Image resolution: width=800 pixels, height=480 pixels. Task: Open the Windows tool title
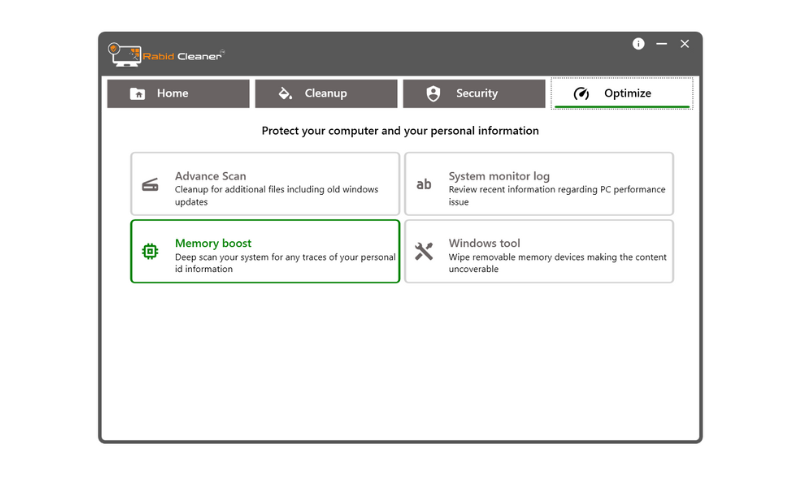(484, 243)
